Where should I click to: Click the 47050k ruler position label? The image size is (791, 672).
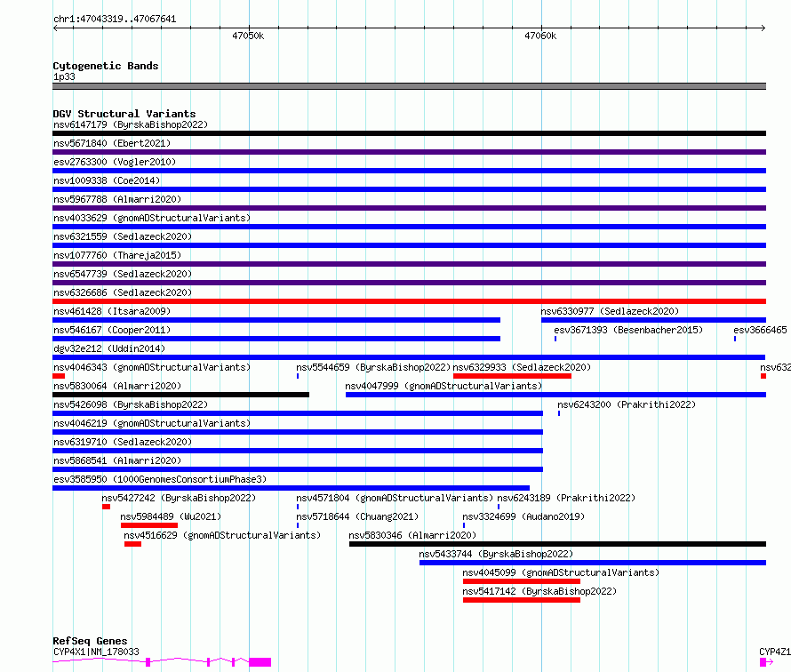(248, 36)
